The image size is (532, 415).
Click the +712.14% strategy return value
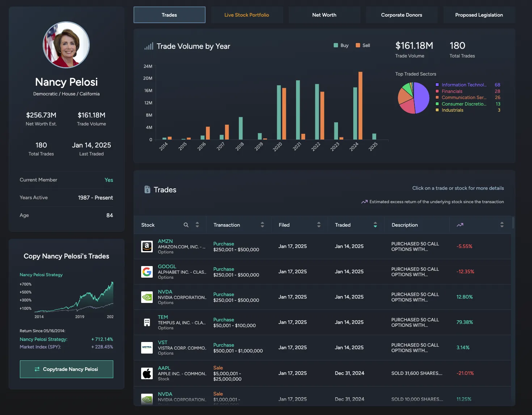[102, 339]
